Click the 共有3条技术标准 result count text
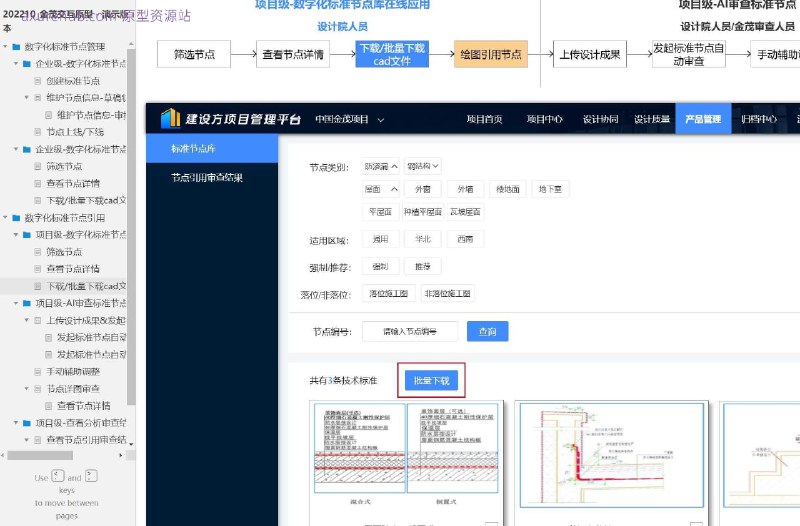This screenshot has width=800, height=526. click(x=343, y=381)
